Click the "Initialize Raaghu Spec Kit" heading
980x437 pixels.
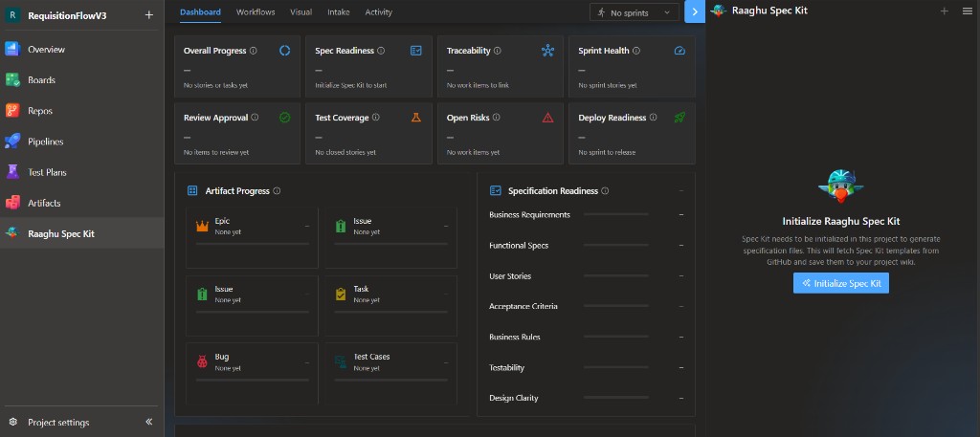tap(841, 221)
